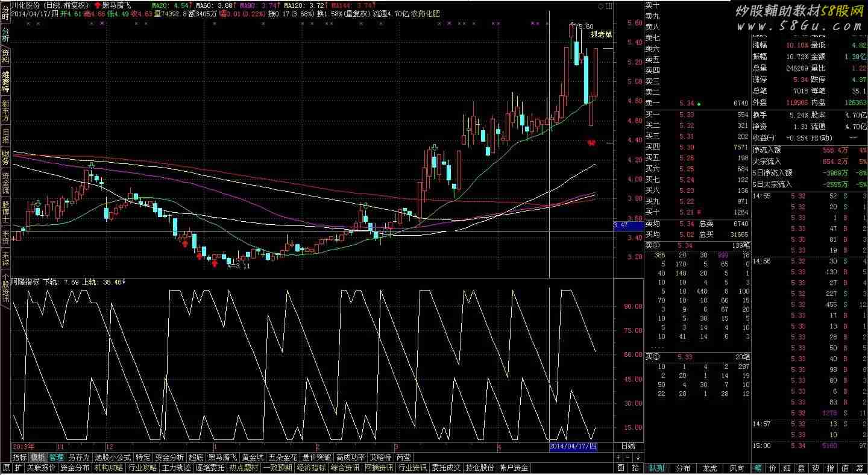Viewport: 868px width, 475px height.
Task: Apply the 高成功率 indicator
Action: [x=350, y=458]
